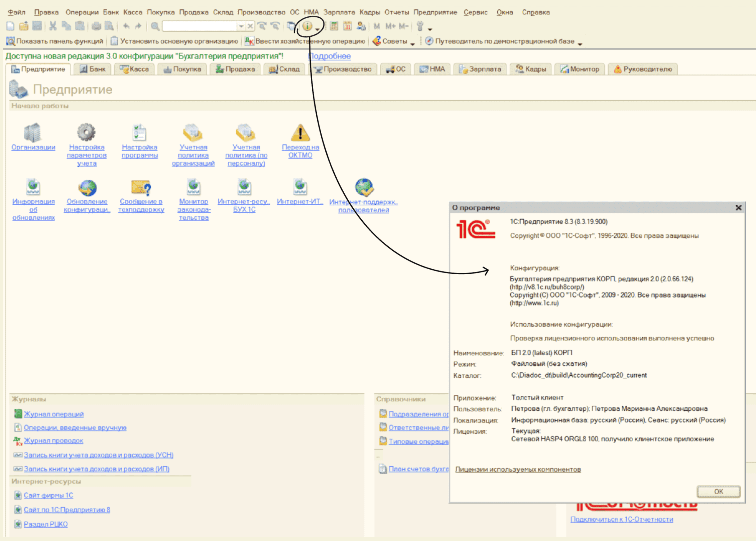Open Настройка программы checklist icon
Viewport: 756px width, 541px height.
coord(139,133)
